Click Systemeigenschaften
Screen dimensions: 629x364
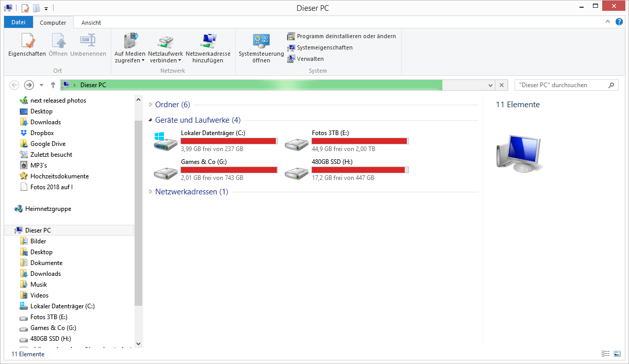(320, 47)
